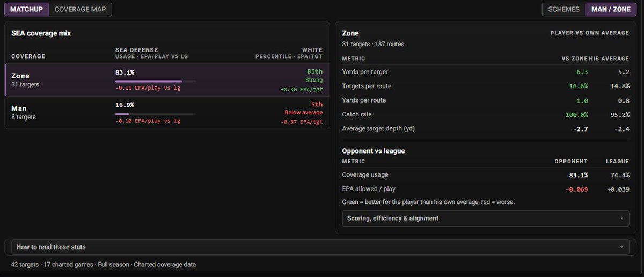Click -0.10 EPA/play vs lg text

[148, 121]
